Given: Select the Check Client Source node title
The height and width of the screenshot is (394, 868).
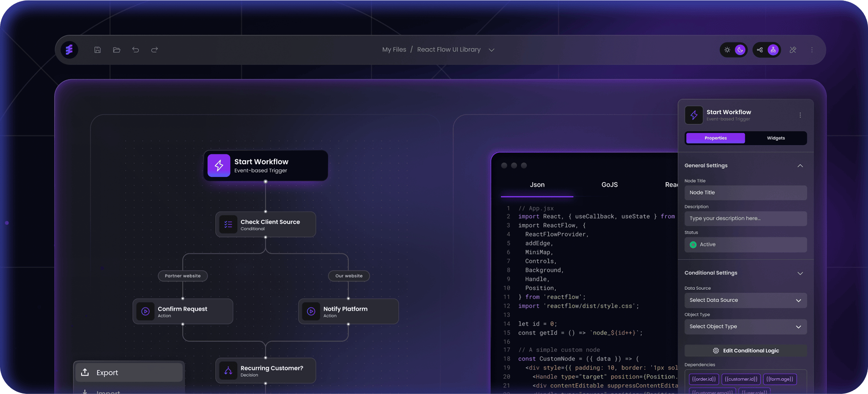Looking at the screenshot, I should tap(270, 222).
